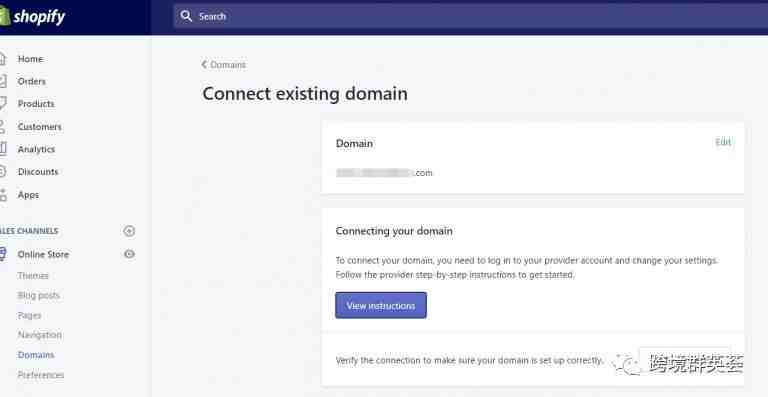The image size is (768, 397).
Task: Open Preferences under Online Store
Action: point(41,375)
